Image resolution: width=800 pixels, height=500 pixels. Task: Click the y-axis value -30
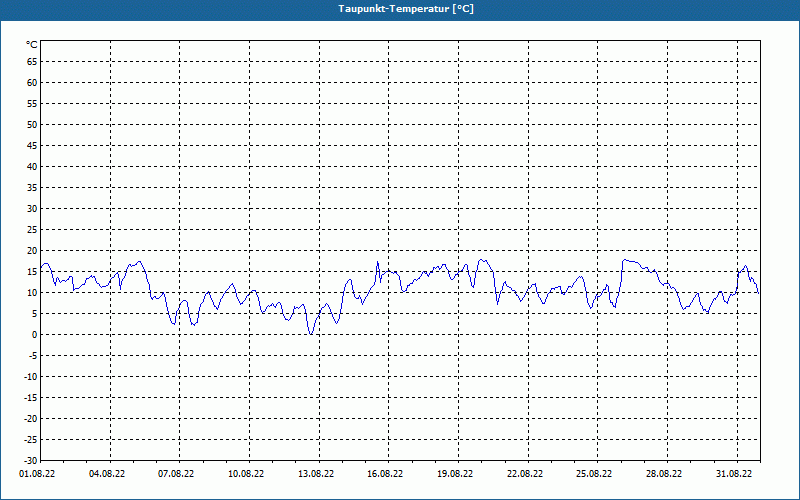31,461
